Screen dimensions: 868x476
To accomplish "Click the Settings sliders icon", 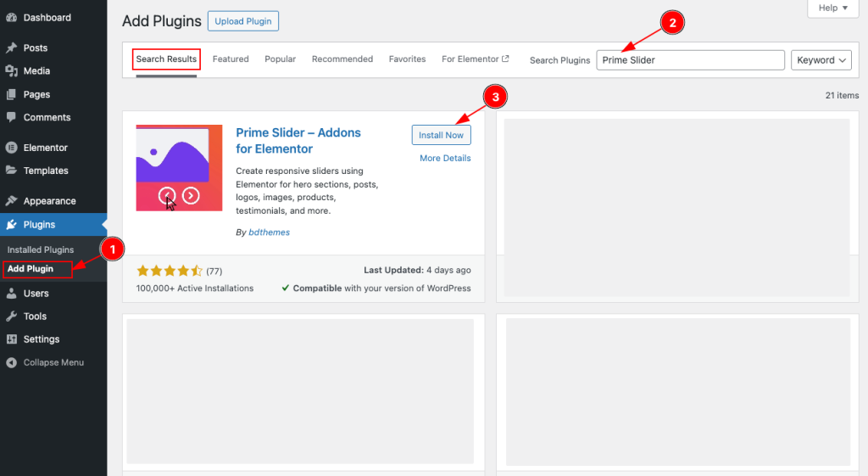I will 11,339.
